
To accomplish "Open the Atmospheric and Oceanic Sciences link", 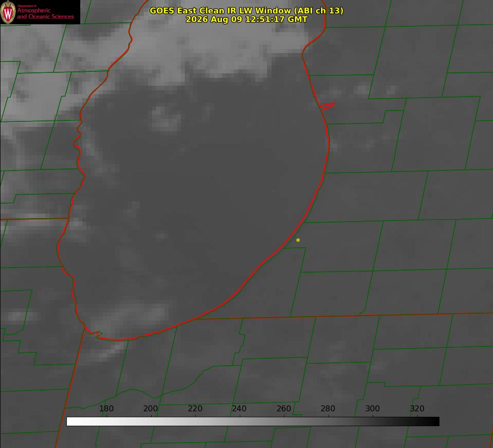I will click(45, 13).
